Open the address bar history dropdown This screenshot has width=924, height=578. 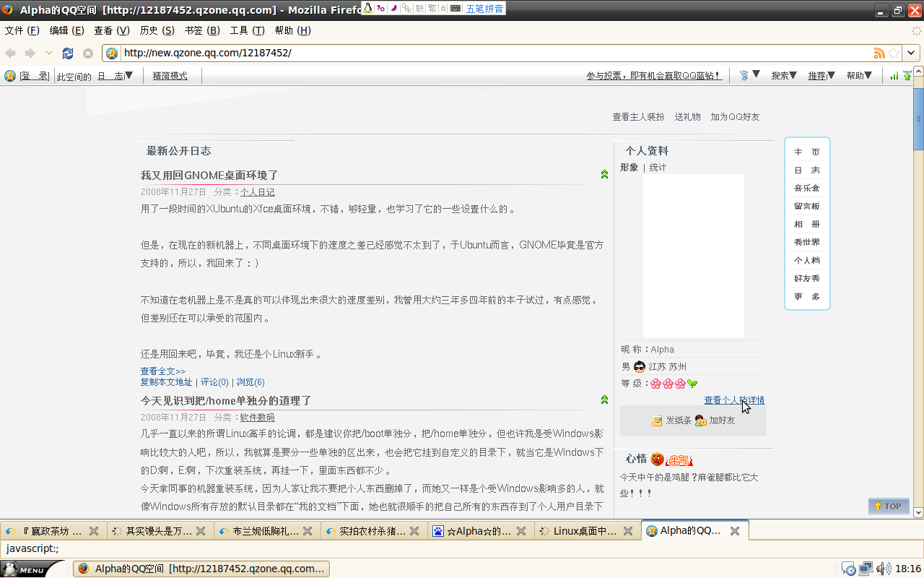click(912, 53)
